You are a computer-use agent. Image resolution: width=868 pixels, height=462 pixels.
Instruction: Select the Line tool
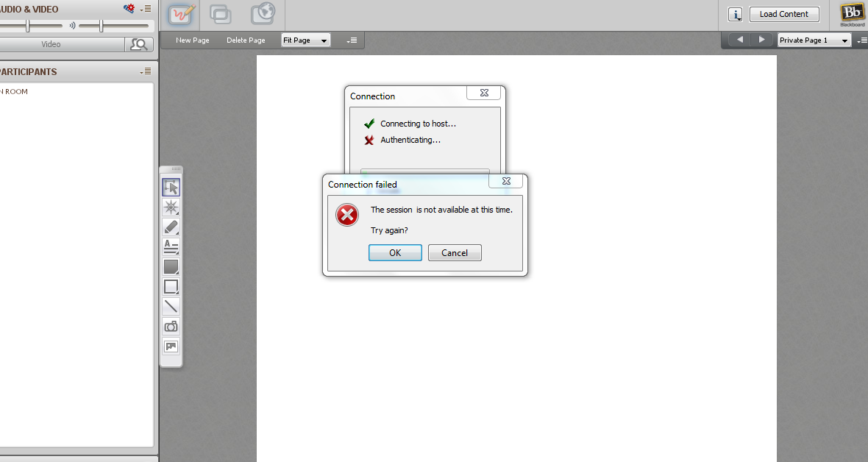(x=171, y=306)
